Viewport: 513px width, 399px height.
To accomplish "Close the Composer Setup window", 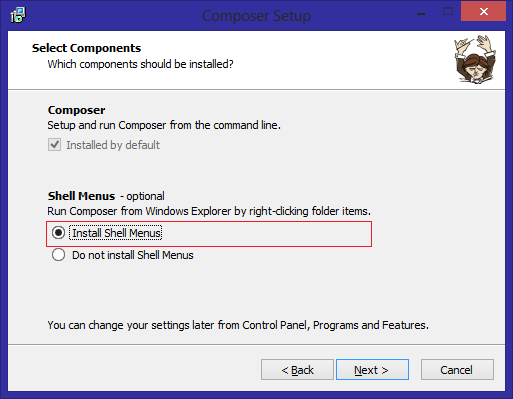I will coord(484,12).
